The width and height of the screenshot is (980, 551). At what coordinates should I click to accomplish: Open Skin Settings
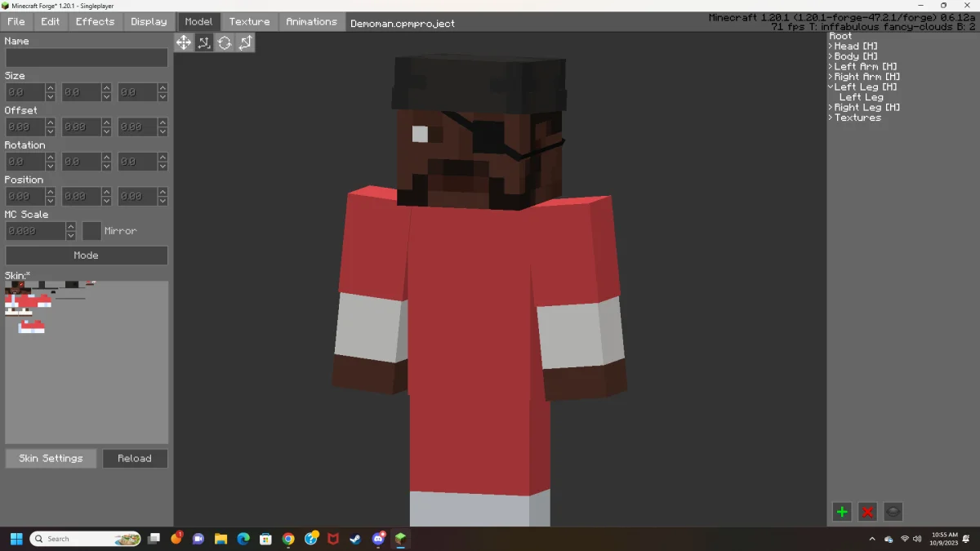pos(51,459)
